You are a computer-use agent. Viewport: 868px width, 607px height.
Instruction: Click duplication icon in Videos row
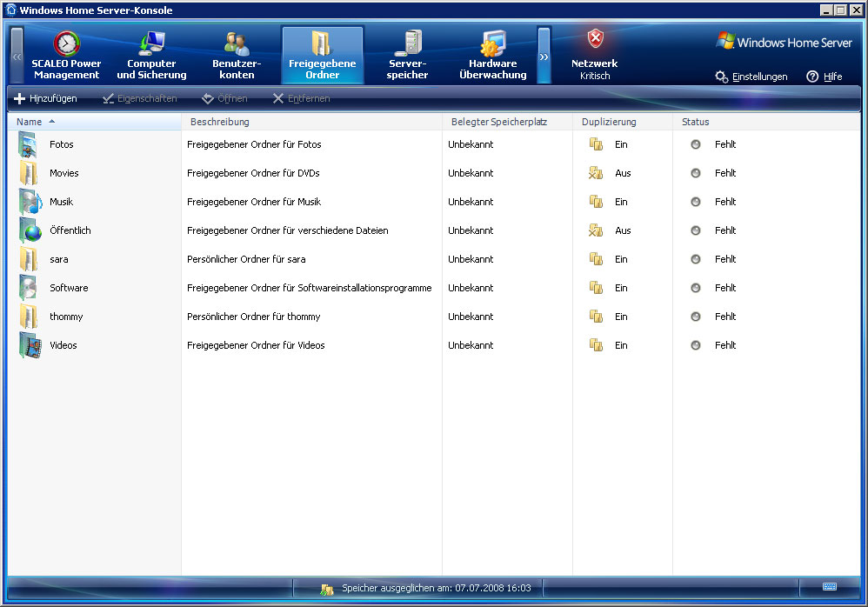click(596, 346)
